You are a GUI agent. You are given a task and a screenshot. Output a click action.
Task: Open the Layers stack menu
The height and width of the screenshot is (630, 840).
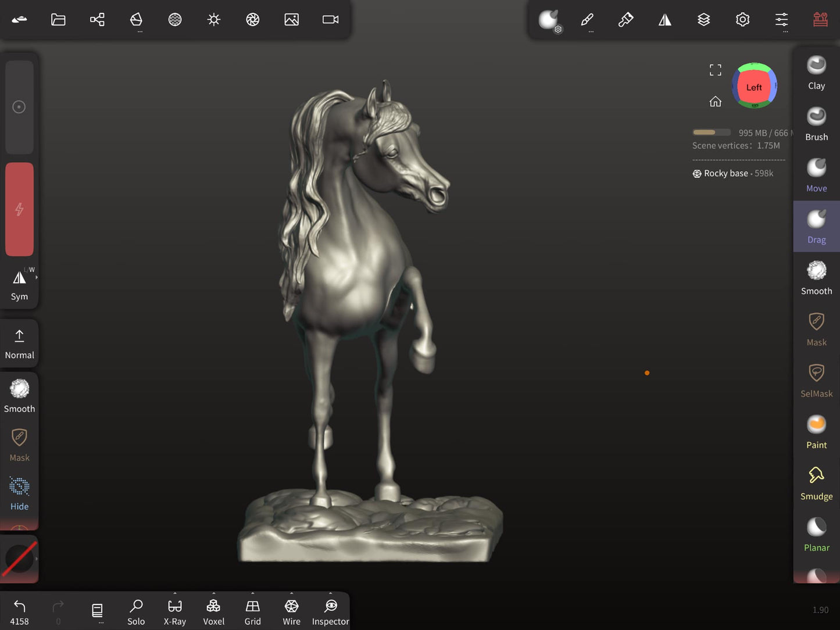point(703,20)
